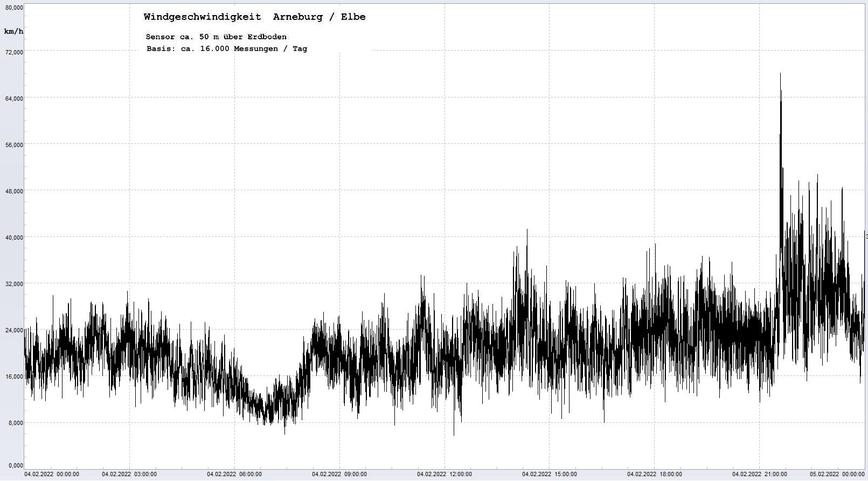Click the y-axis value '56,000'
The height and width of the screenshot is (481, 868).
click(x=14, y=144)
